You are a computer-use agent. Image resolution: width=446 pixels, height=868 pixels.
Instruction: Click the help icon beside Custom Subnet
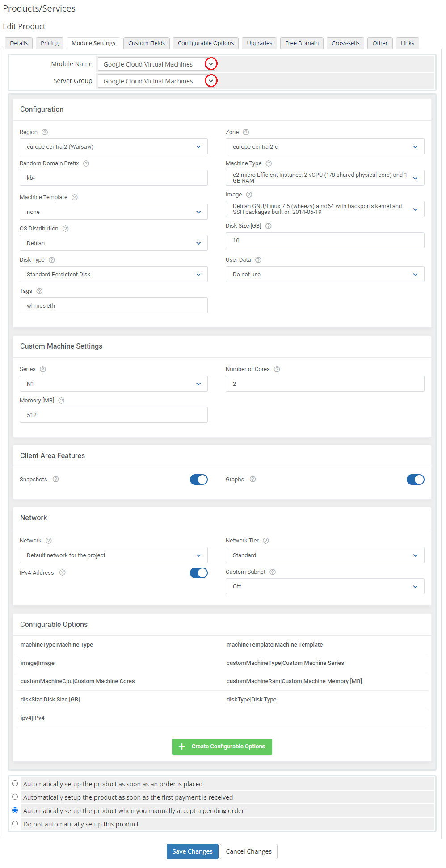point(272,572)
